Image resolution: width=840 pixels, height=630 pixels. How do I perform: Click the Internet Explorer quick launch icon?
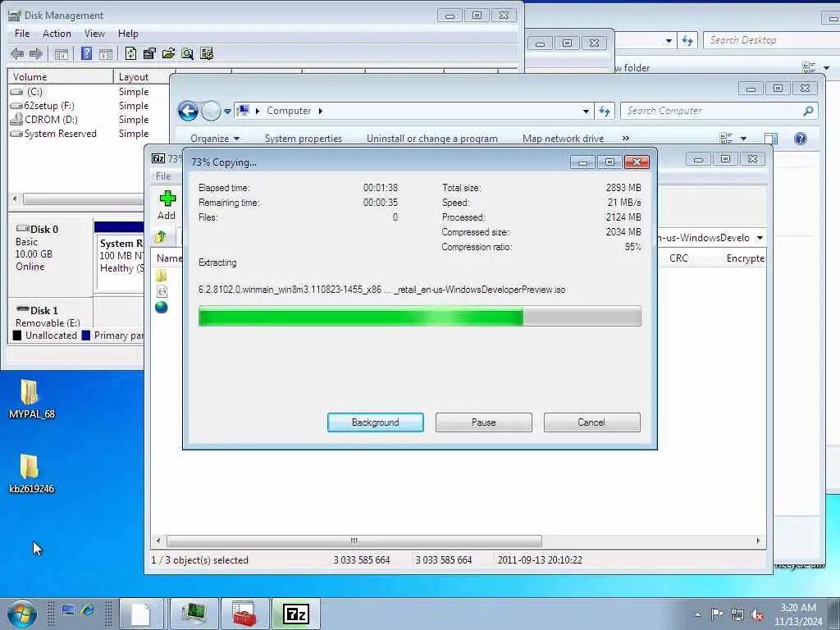[88, 609]
